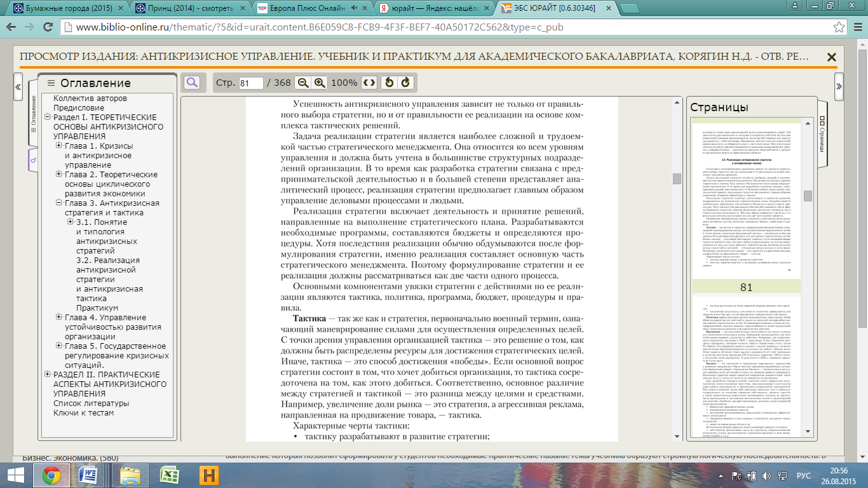Collapse the right Страницы panel with double-arrow

tap(839, 86)
